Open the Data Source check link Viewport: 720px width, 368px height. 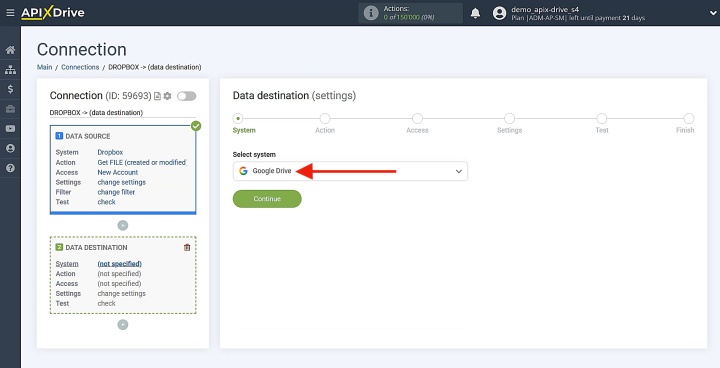(x=107, y=202)
